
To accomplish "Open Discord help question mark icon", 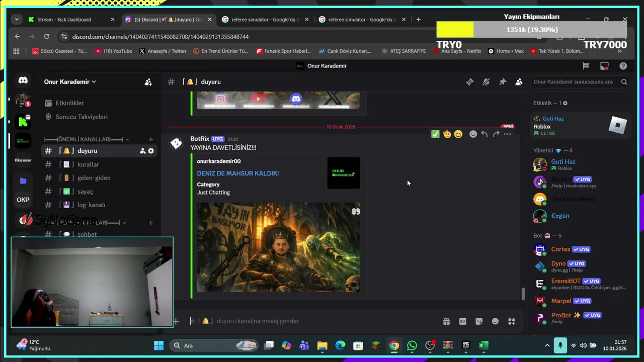I will [623, 66].
